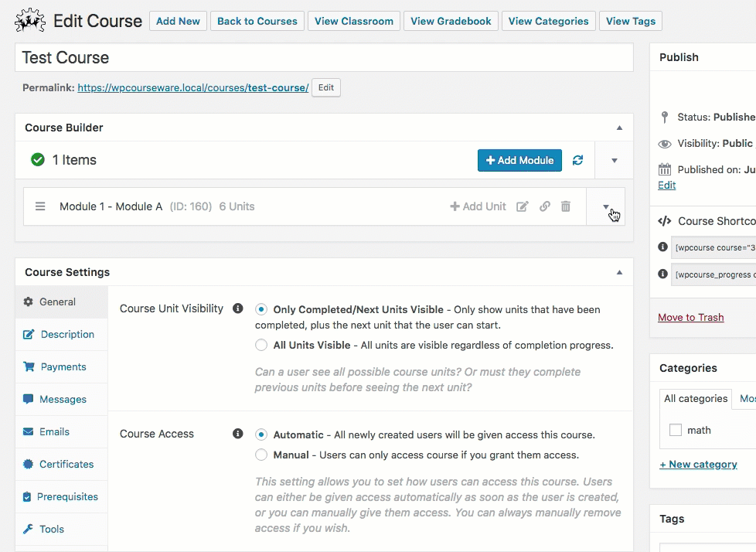Click the trash icon on Module A
The image size is (756, 552).
566,206
